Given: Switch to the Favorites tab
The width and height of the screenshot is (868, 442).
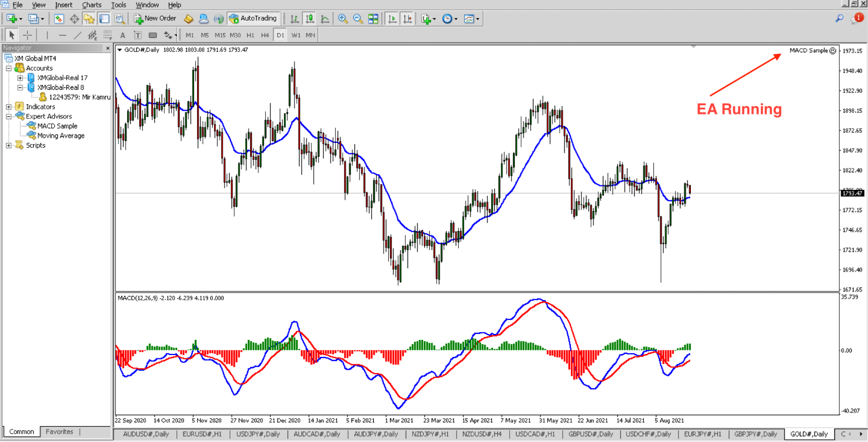Looking at the screenshot, I should click(59, 432).
